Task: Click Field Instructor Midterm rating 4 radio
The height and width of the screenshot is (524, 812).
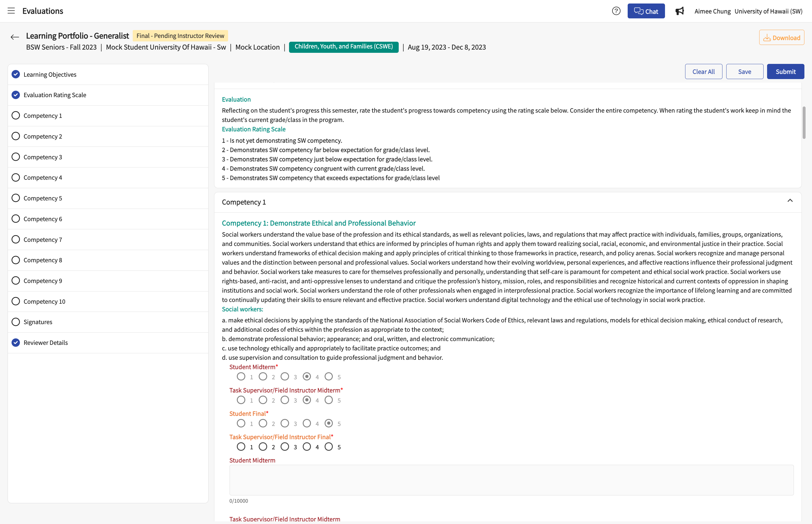Action: pyautogui.click(x=307, y=400)
